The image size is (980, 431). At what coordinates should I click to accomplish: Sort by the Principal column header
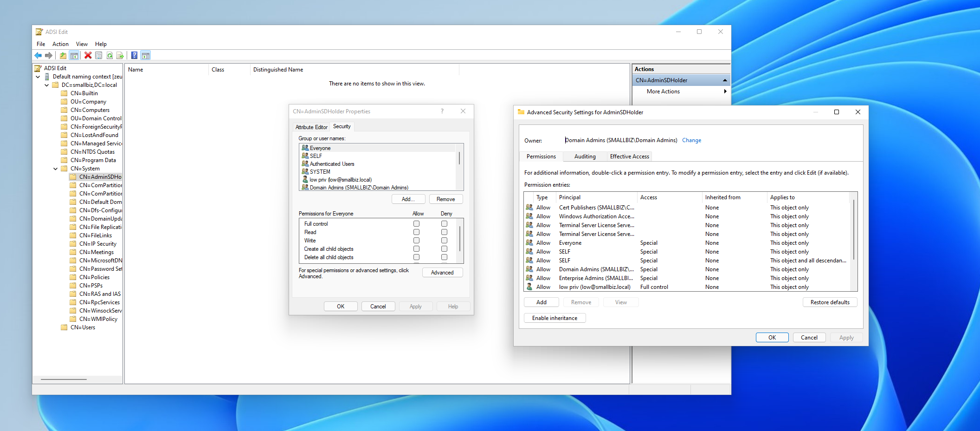pos(596,197)
